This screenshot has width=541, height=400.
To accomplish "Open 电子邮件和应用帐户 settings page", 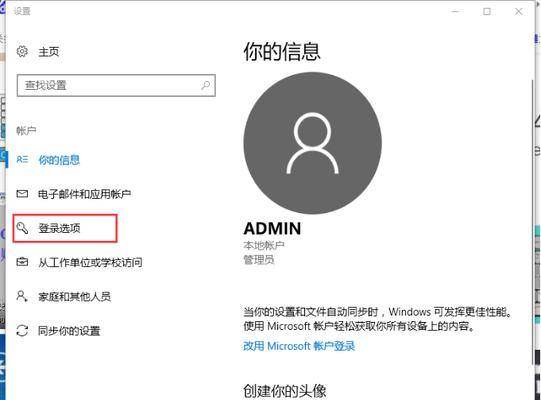I will click(x=85, y=194).
